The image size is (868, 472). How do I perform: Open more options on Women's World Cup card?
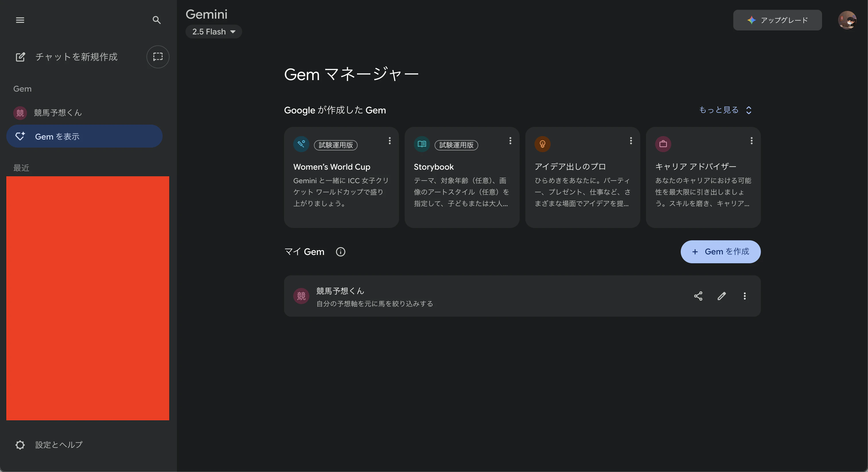pyautogui.click(x=389, y=141)
